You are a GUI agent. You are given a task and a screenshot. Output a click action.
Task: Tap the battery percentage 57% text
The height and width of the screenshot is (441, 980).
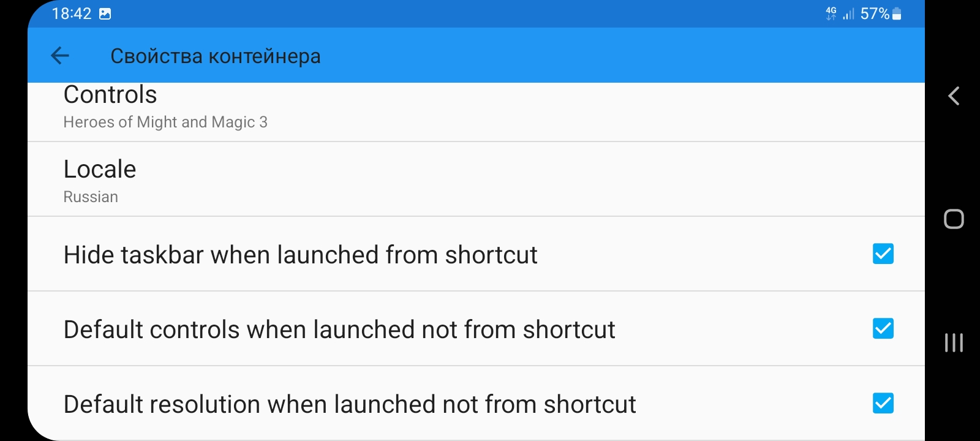coord(875,12)
